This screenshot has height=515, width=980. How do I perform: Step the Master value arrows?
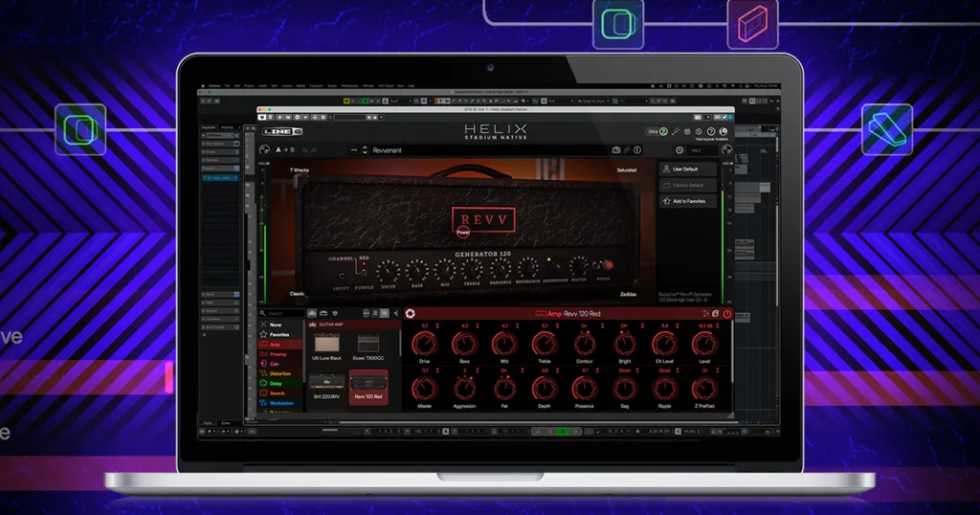pos(437,370)
